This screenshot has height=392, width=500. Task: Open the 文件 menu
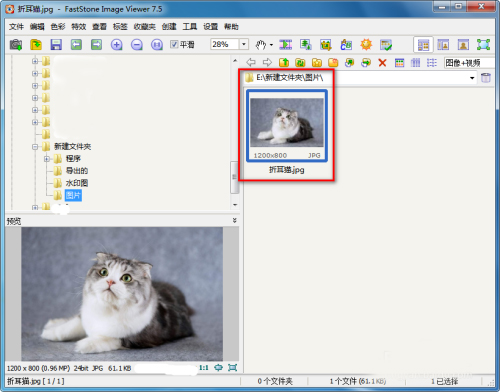16,27
